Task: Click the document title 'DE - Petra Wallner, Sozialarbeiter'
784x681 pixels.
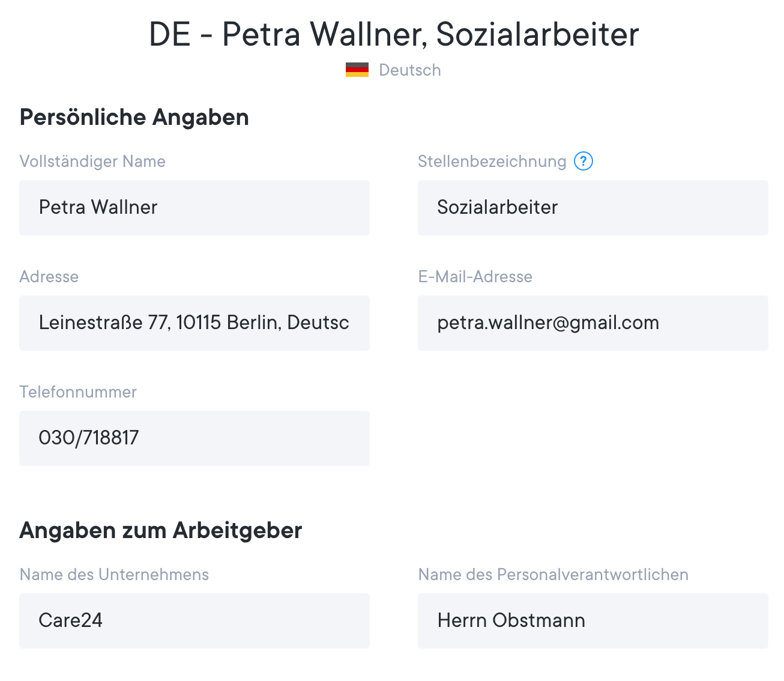Action: coord(394,34)
